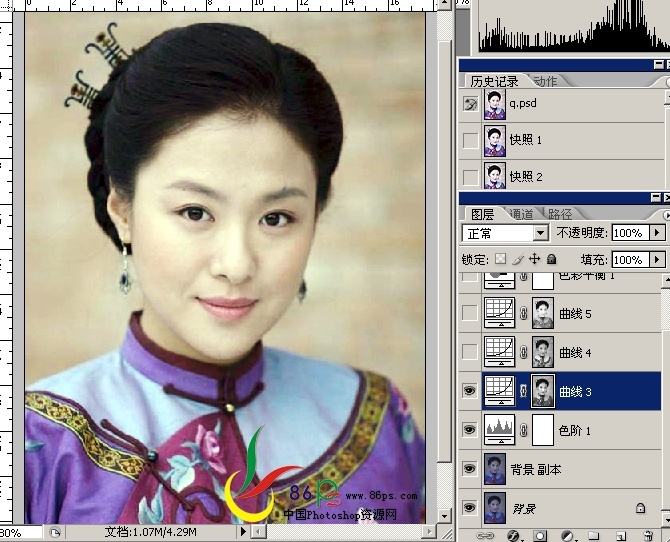Show the 色彩平衡 1 layer via visibility box
The width and height of the screenshot is (670, 542).
click(x=470, y=278)
